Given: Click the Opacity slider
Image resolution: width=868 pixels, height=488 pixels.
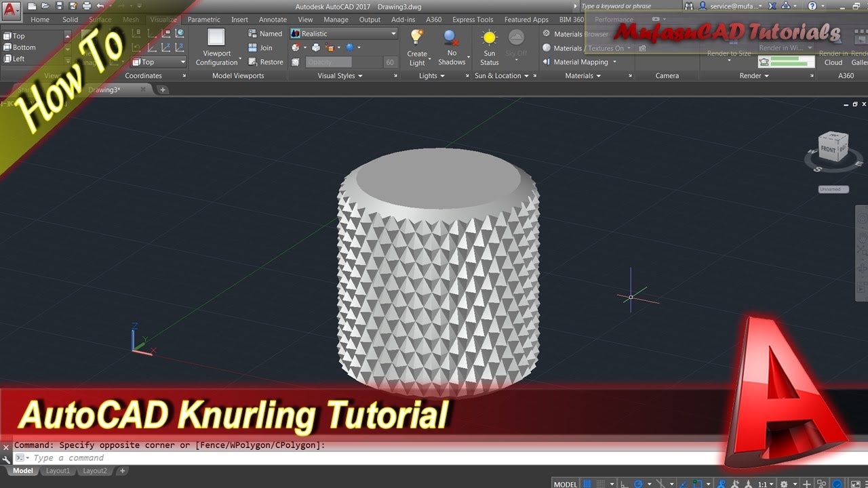Looking at the screenshot, I should point(343,62).
